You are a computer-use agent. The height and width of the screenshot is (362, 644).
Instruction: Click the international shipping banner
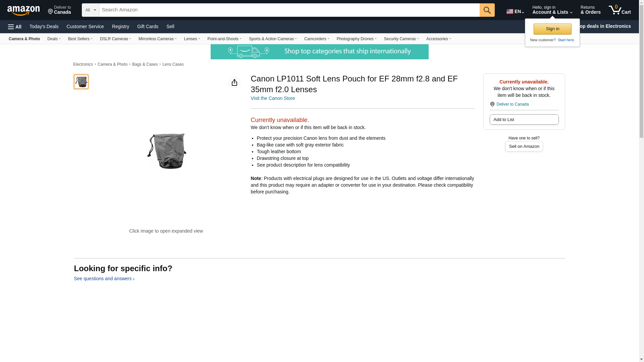(319, 52)
